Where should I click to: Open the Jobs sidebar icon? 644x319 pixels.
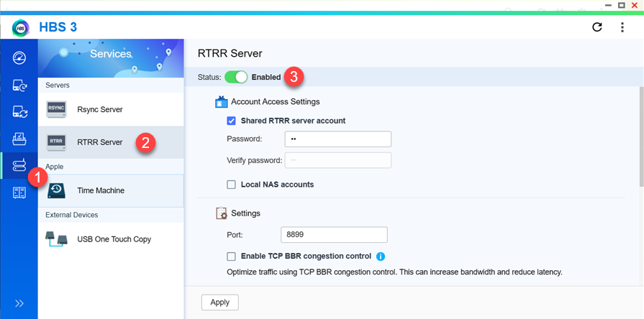point(19,139)
